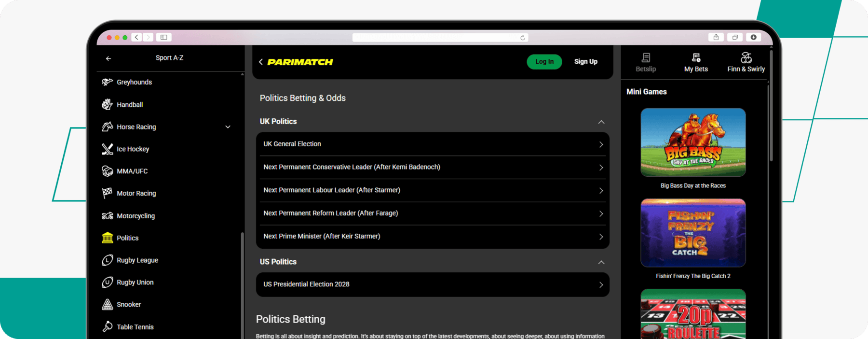
Task: Open US Presidential Election 2028 market
Action: coord(433,284)
